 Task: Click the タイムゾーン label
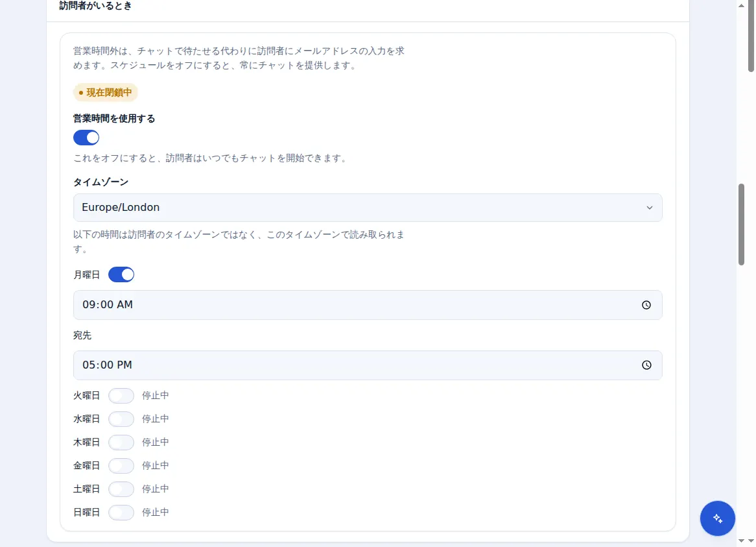click(100, 182)
